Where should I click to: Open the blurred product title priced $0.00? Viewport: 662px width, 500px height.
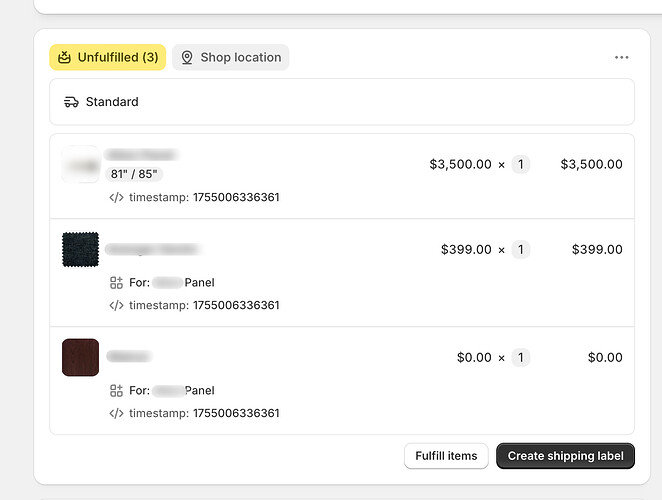point(129,357)
